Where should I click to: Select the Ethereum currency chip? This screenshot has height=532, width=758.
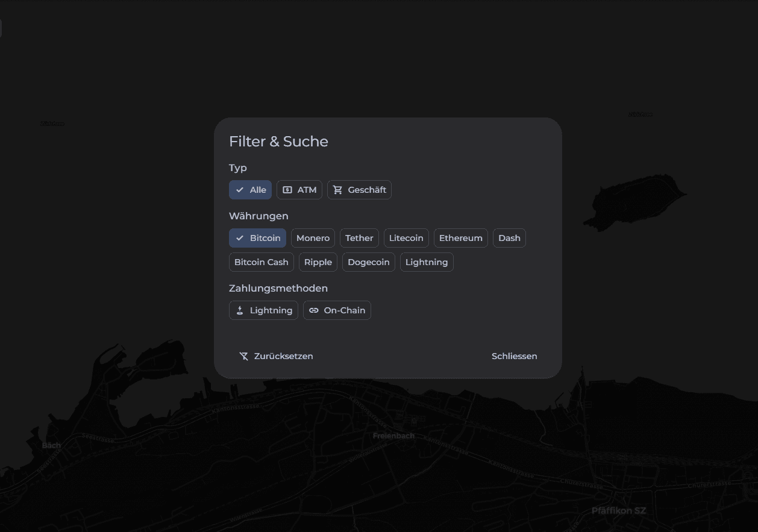[x=460, y=238]
